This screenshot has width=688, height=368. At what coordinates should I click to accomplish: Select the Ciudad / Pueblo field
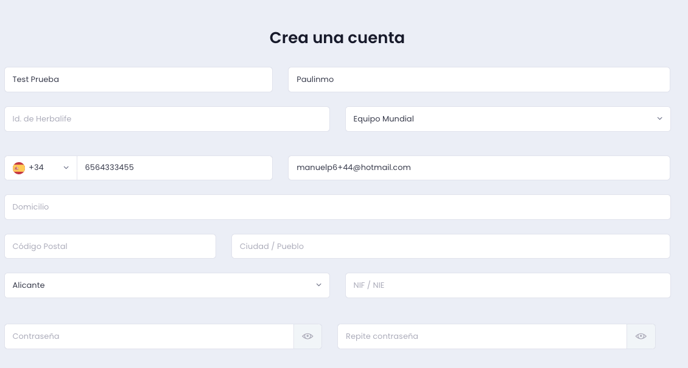pos(451,246)
